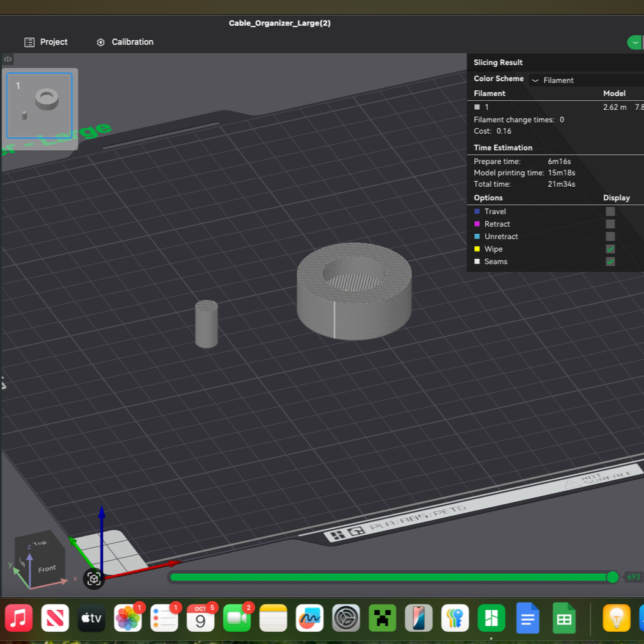644x644 pixels.
Task: Switch to the Calibration tab
Action: click(132, 42)
